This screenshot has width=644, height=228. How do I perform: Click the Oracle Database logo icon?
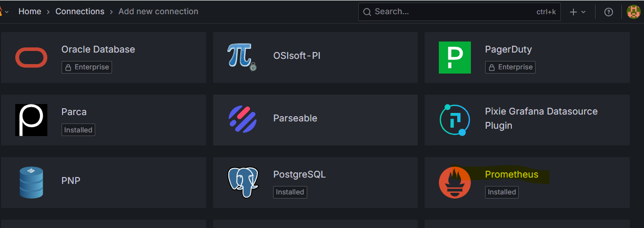point(32,58)
